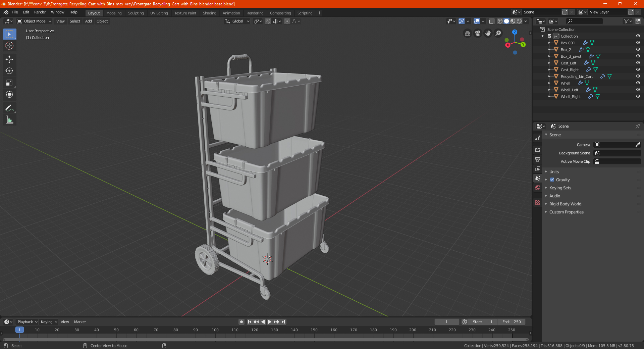
Task: Open the View Layer properties tab
Action: [x=538, y=168]
